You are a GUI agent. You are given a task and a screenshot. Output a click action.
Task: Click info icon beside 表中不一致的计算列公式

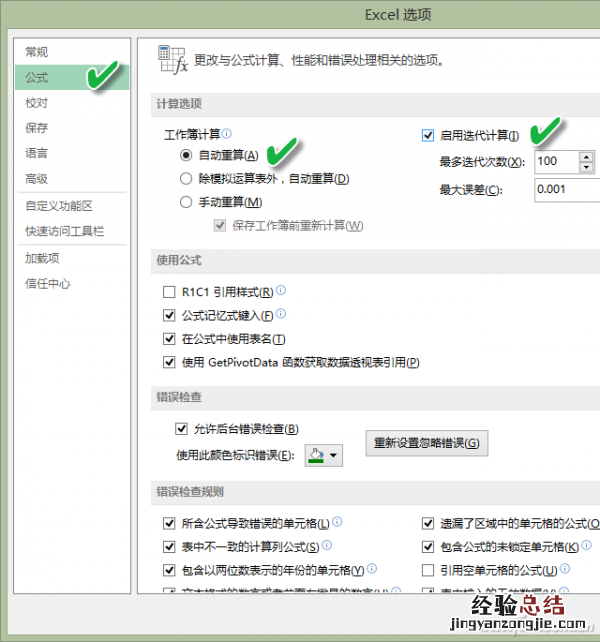coord(327,545)
